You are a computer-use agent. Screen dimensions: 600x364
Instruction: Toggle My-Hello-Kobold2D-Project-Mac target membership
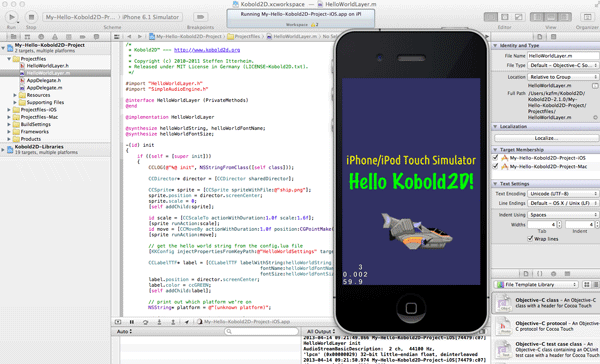tap(496, 166)
